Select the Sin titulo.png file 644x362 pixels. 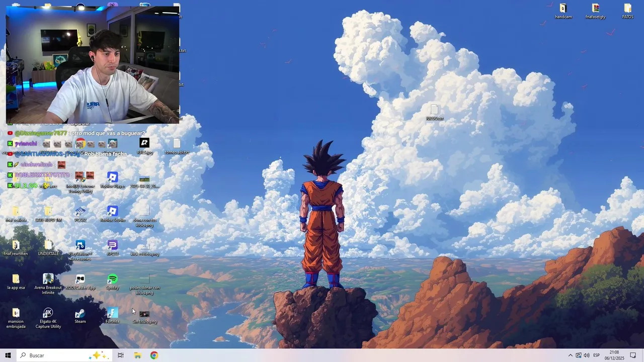click(x=144, y=316)
